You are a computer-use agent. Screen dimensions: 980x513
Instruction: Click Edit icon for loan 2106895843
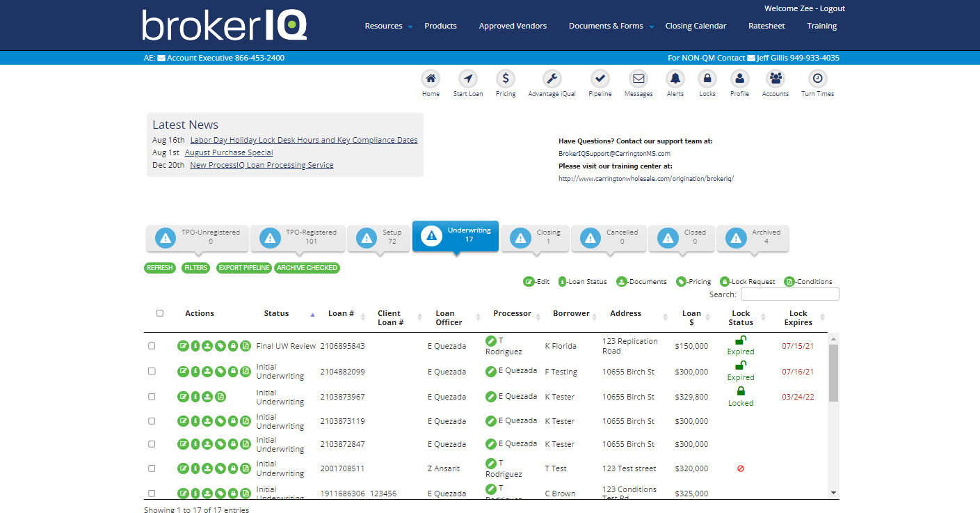click(183, 346)
